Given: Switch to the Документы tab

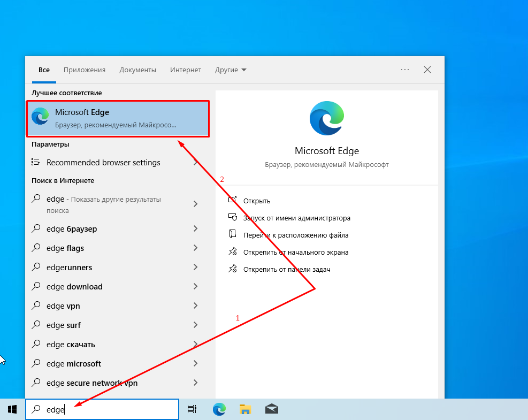Looking at the screenshot, I should (x=137, y=70).
